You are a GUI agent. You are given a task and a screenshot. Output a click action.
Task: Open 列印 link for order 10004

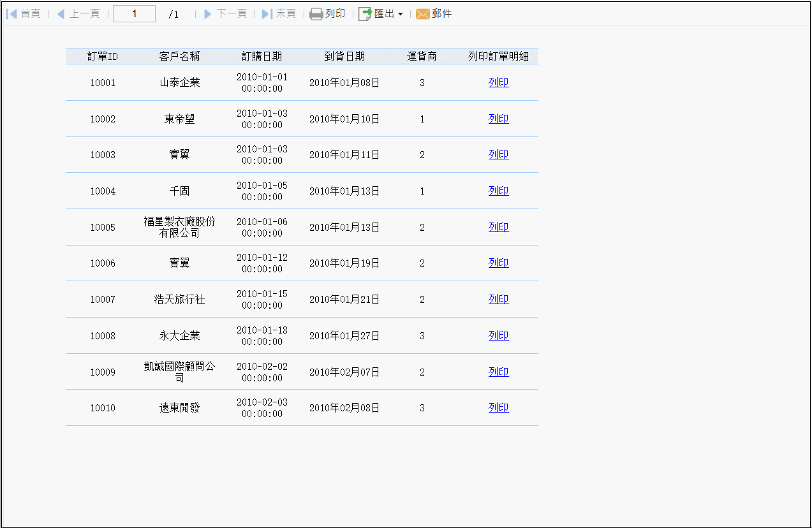pyautogui.click(x=499, y=191)
